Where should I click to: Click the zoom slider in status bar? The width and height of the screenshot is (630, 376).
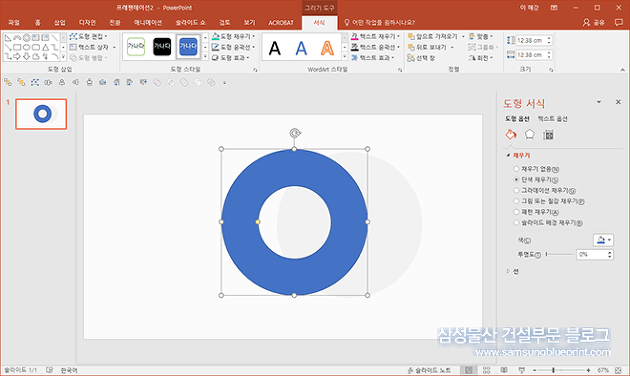pos(561,370)
